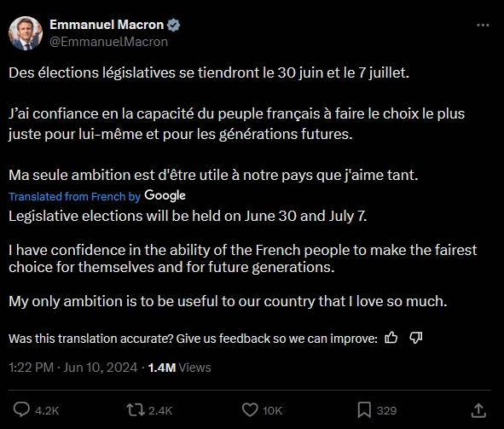The height and width of the screenshot is (429, 504).
Task: Open the 1:22 PM Jun 10, 2024 timestamp
Action: tap(73, 368)
